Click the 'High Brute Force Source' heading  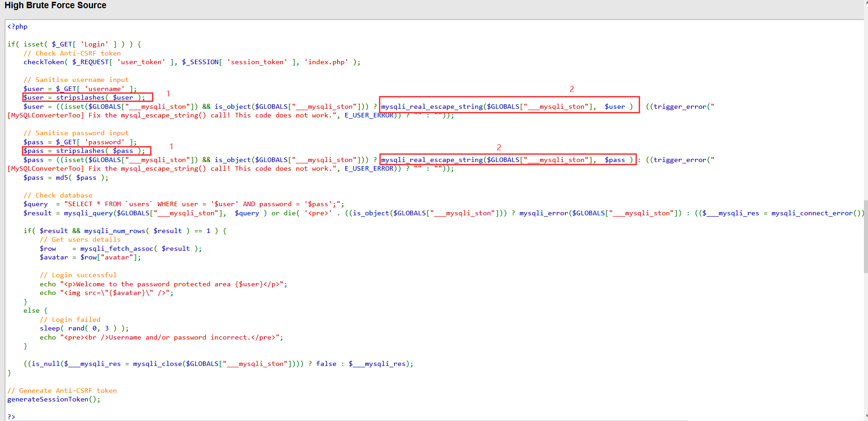[x=56, y=5]
